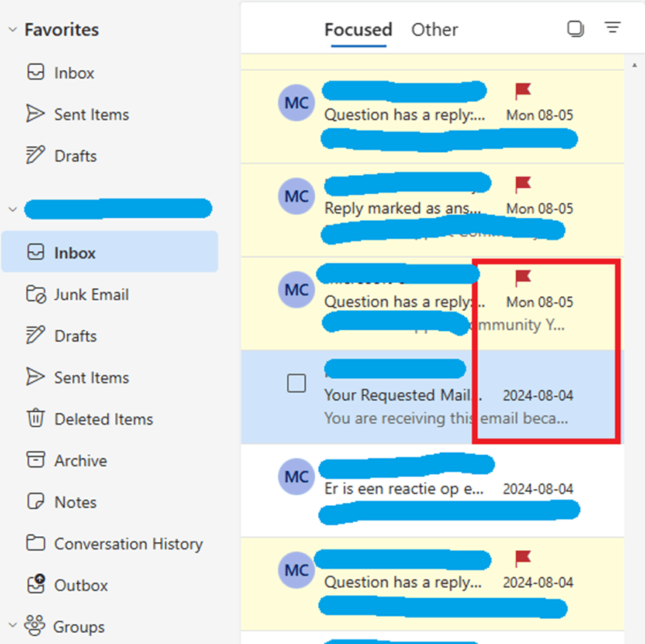Screen dimensions: 645x644
Task: Select the Outbox icon in the sidebar
Action: point(35,585)
